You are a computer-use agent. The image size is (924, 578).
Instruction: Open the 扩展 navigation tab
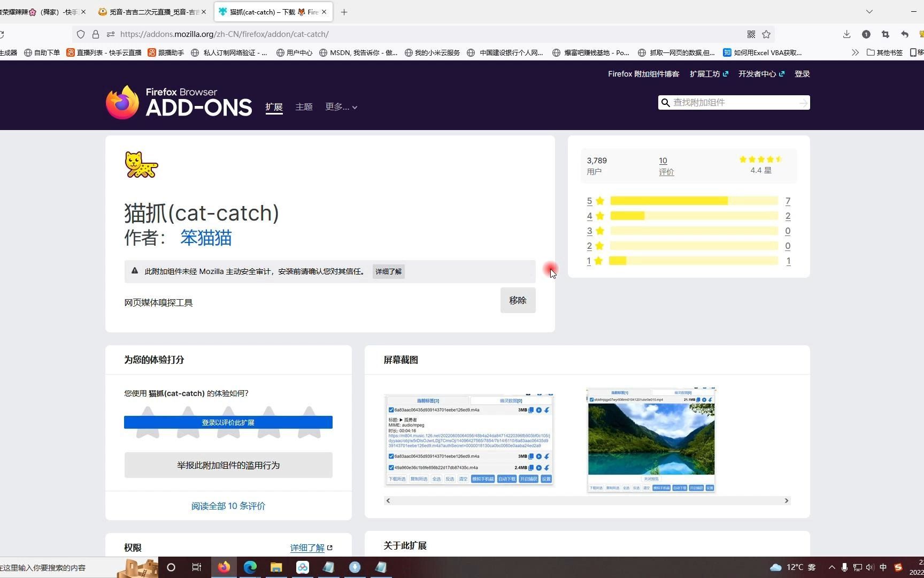coord(274,107)
